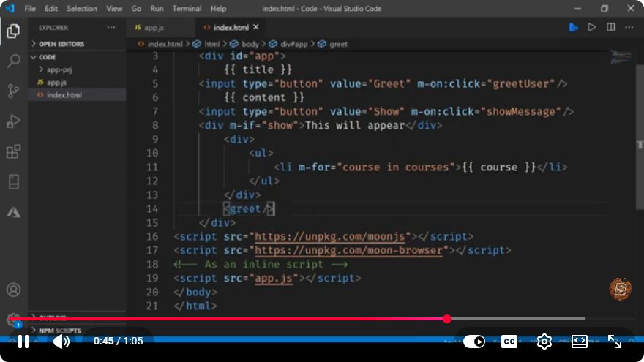Open the Azure view icon

(x=14, y=212)
